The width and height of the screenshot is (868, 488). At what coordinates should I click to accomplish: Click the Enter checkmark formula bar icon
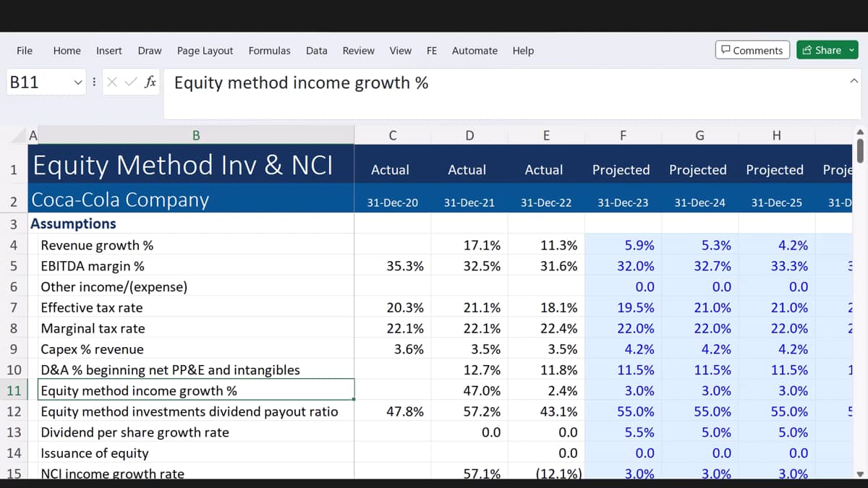[130, 82]
